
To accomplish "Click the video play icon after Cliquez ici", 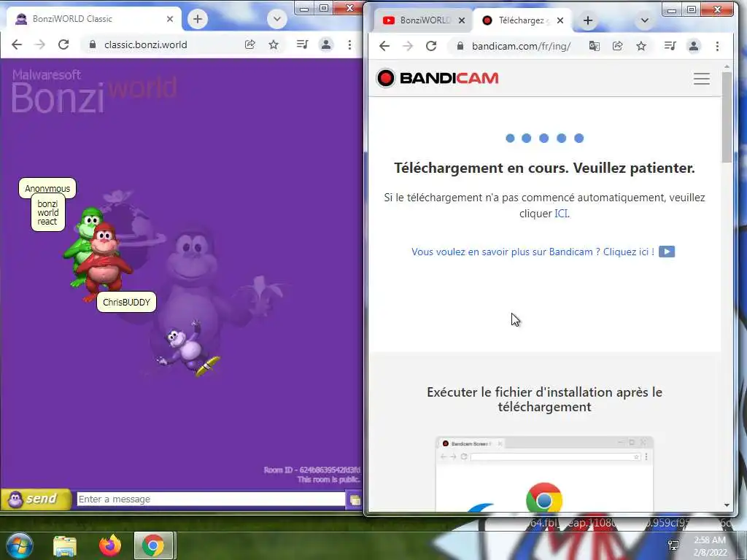I will pyautogui.click(x=667, y=252).
